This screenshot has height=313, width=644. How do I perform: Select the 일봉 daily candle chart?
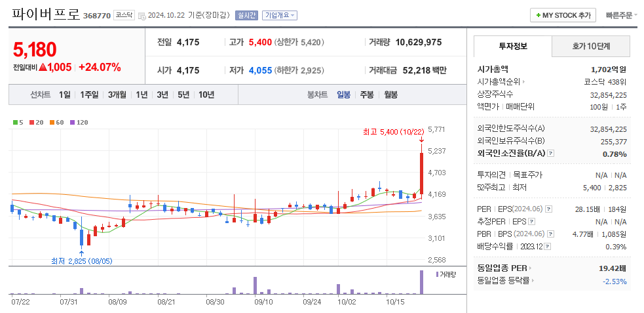(x=343, y=94)
